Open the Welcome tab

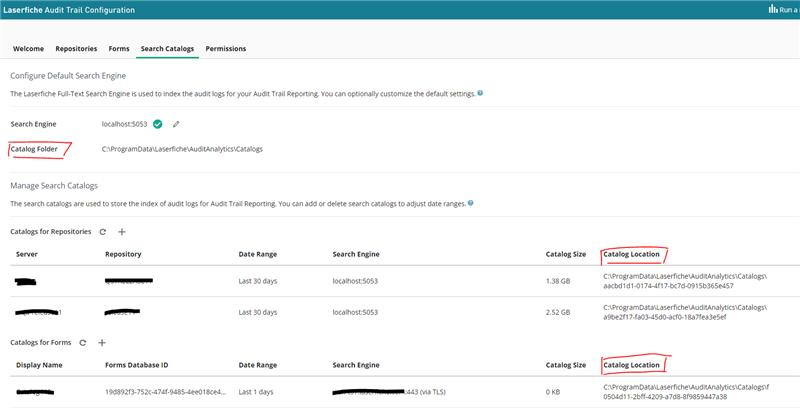click(28, 49)
